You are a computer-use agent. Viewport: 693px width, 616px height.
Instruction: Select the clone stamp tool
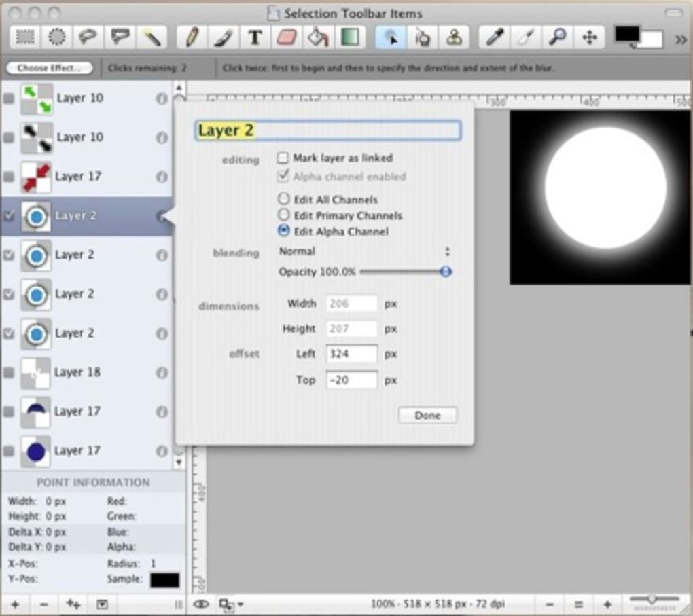pos(454,37)
